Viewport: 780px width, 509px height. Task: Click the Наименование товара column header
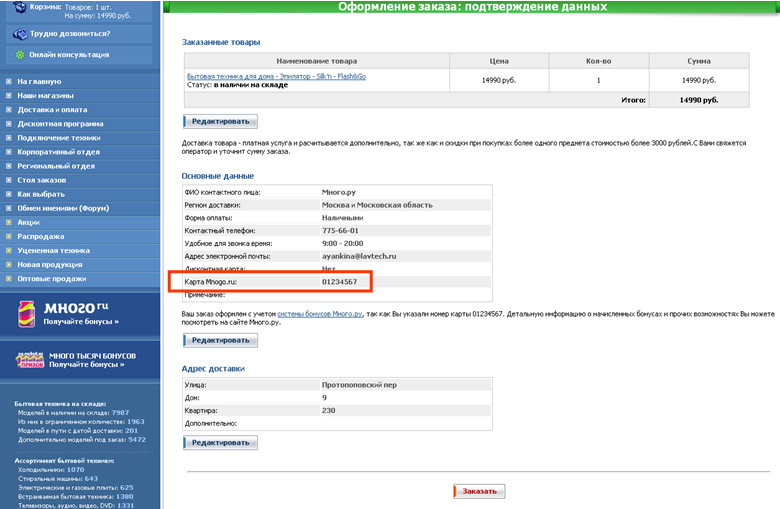317,61
